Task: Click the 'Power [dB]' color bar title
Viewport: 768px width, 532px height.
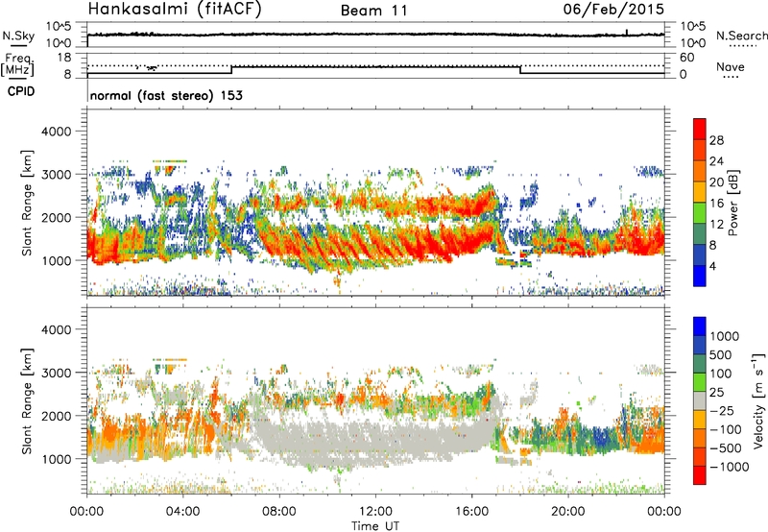Action: [732, 203]
